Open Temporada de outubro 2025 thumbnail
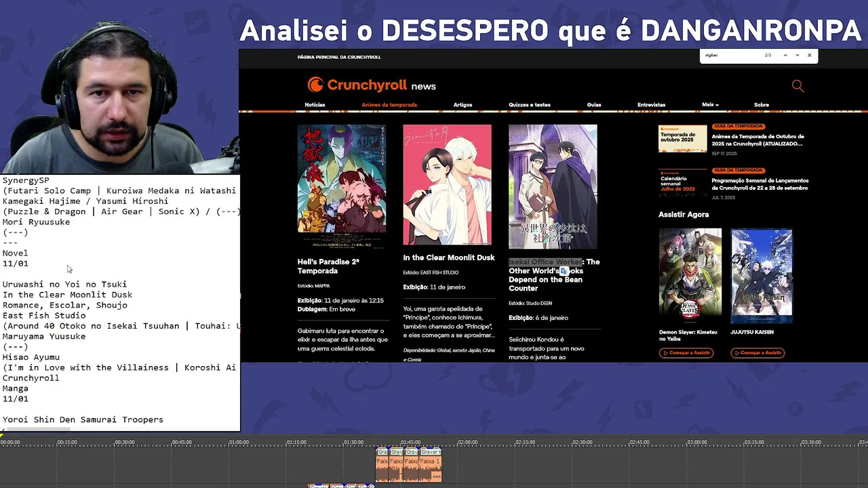 coord(682,138)
